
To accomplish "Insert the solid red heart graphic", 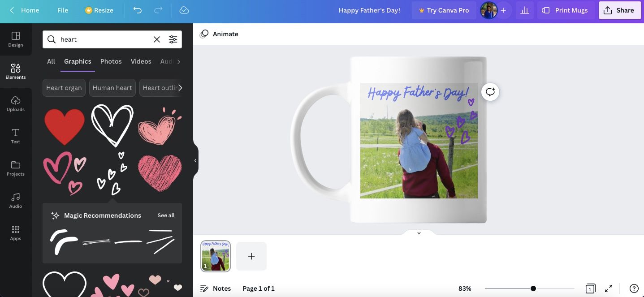I will (65, 126).
